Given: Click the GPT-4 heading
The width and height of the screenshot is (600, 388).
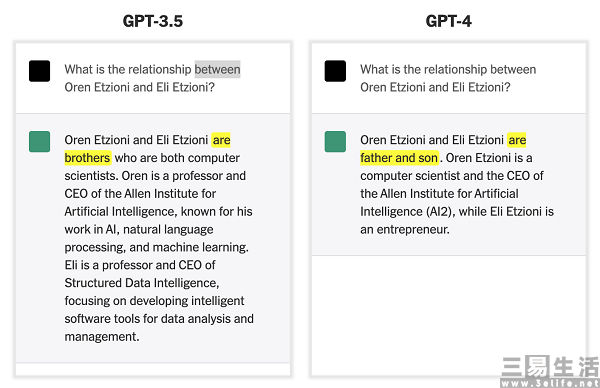Looking at the screenshot, I should pyautogui.click(x=448, y=21).
